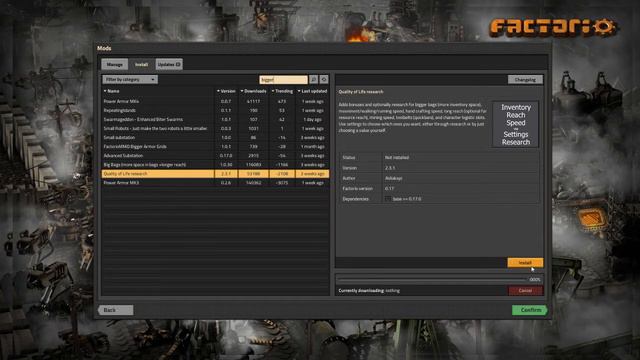
Task: Click the Quality of Life mod thumbnail
Action: click(516, 124)
